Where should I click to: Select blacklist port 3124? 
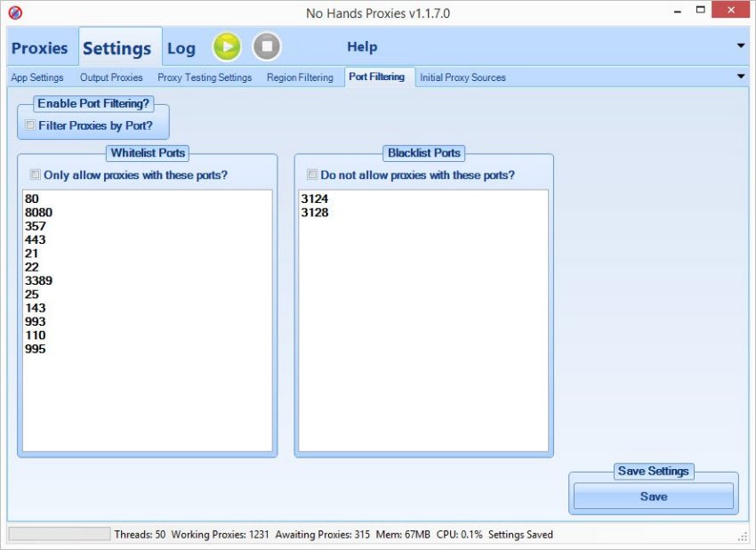pyautogui.click(x=315, y=198)
